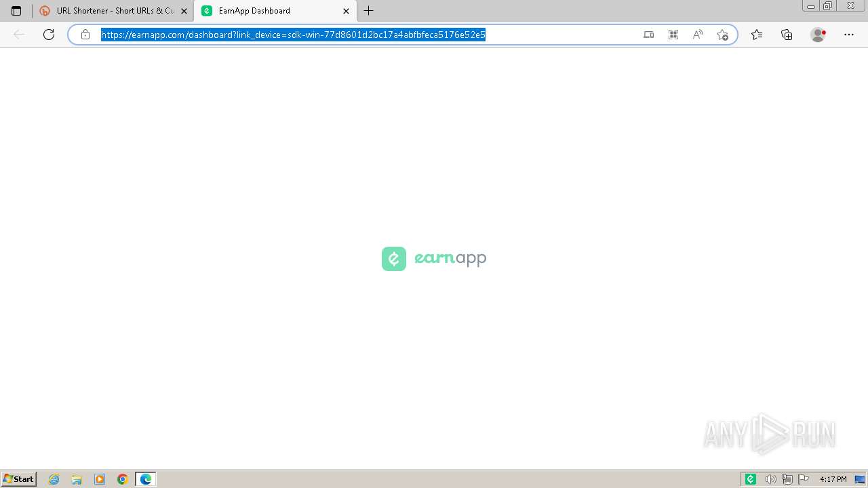Launch Google Chrome from taskbar
868x488 pixels.
[123, 479]
